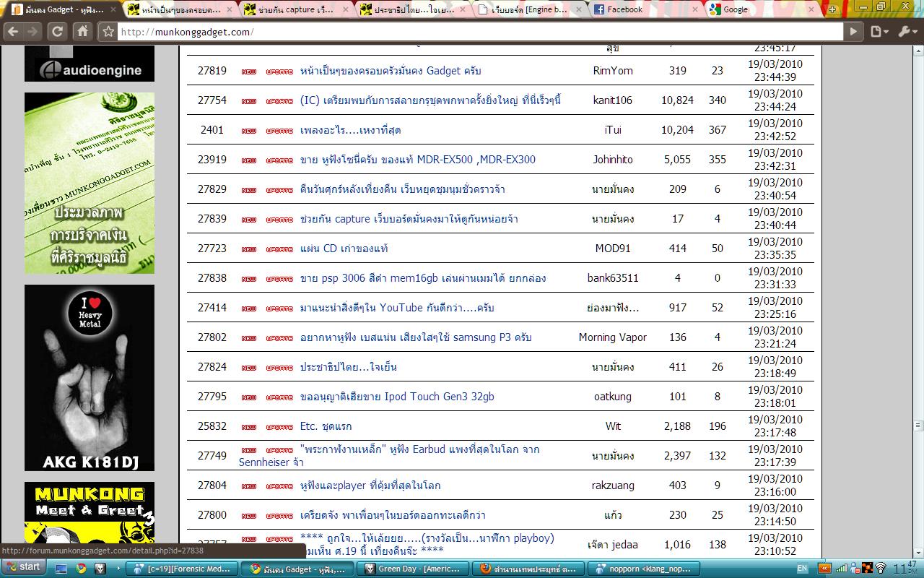
Task: Click thread ID '25832'
Action: pyautogui.click(x=212, y=426)
